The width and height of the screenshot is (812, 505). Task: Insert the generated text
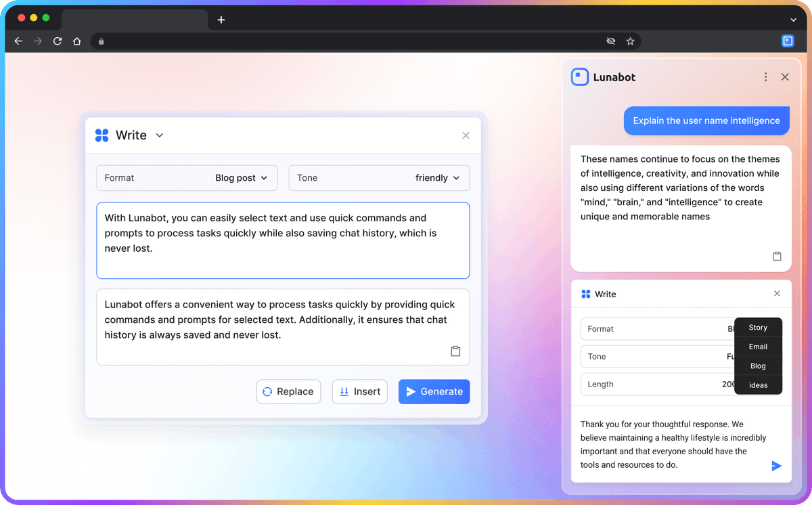[x=359, y=391]
